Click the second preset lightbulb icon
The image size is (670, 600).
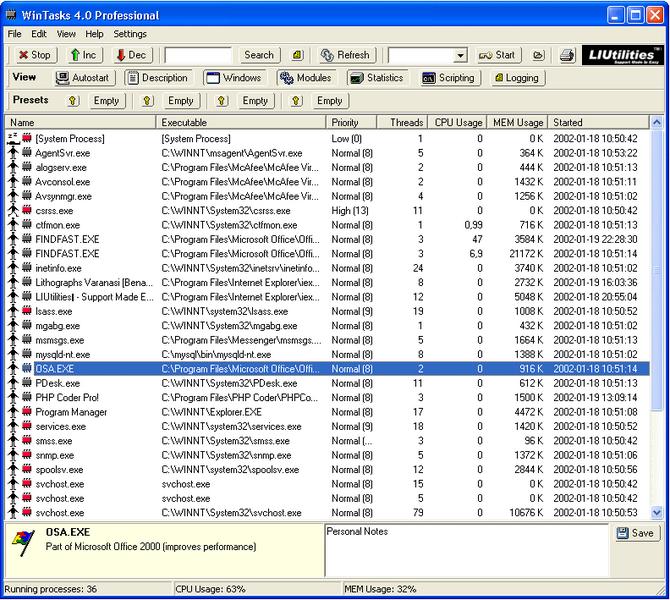coord(147,101)
